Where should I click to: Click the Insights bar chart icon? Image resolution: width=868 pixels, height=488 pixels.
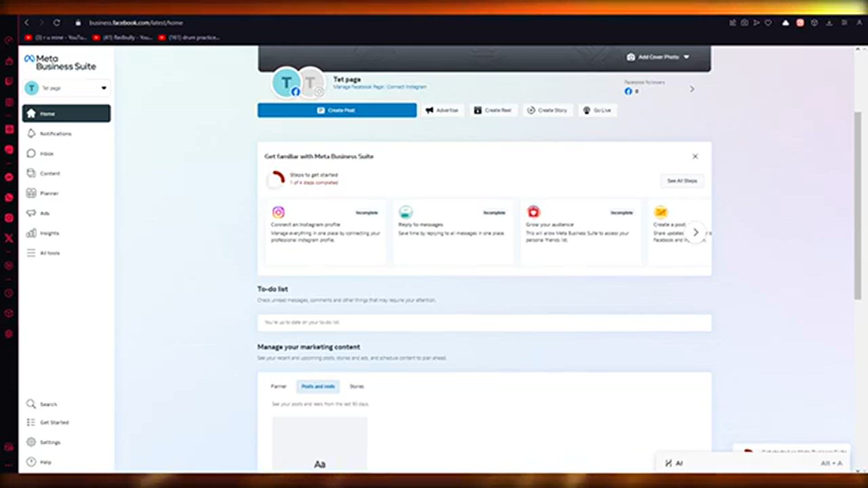[x=31, y=233]
